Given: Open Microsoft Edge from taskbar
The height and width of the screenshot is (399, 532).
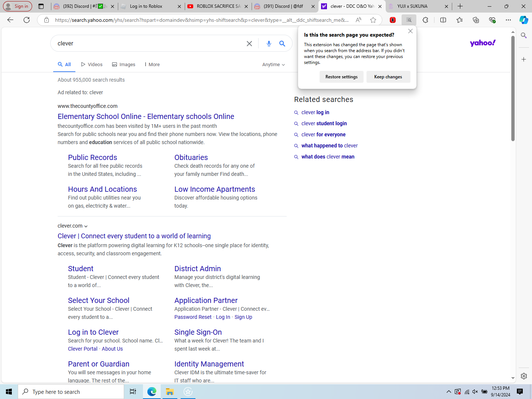Looking at the screenshot, I should [152, 392].
